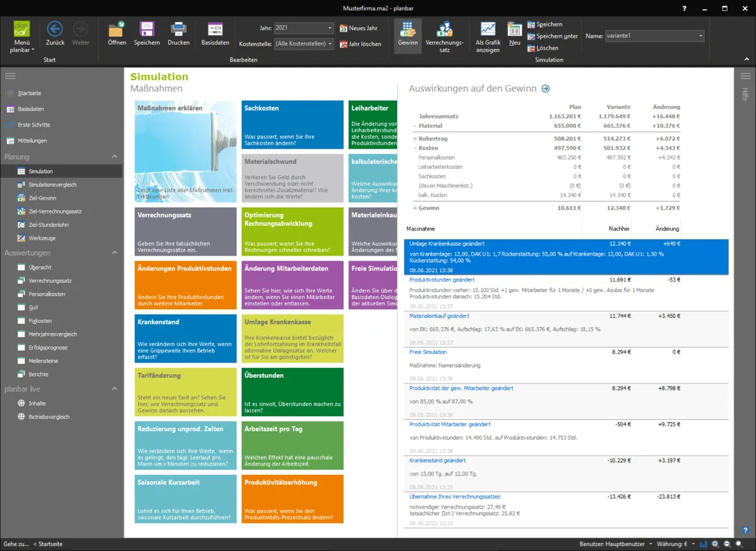Toggle the Gewinn view button in ribbon
756x551 pixels.
coord(408,33)
